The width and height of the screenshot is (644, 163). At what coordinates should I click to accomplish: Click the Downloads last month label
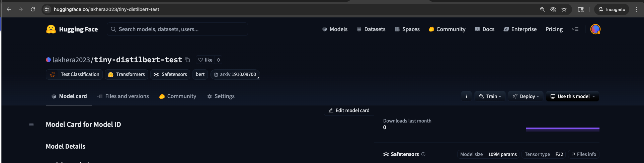(407, 121)
